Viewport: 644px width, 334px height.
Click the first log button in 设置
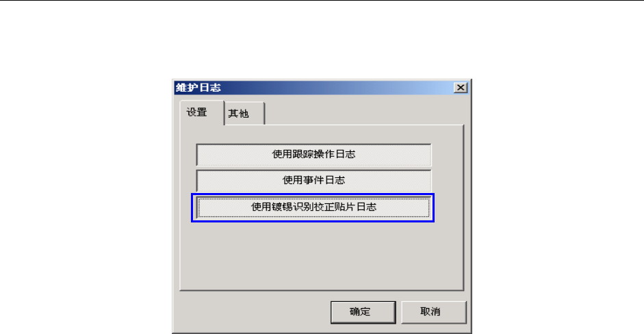313,155
